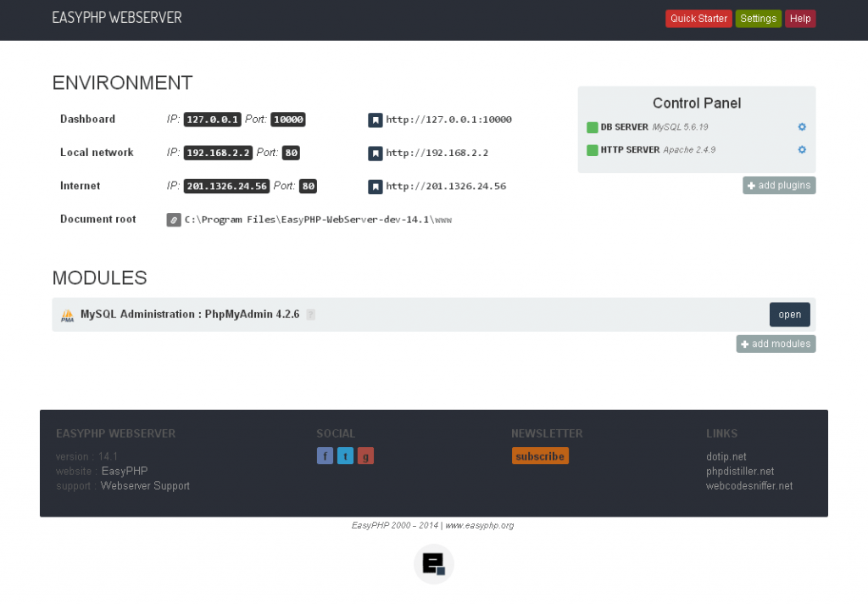
Task: Open the PhpMyAdmin module
Action: 789,315
